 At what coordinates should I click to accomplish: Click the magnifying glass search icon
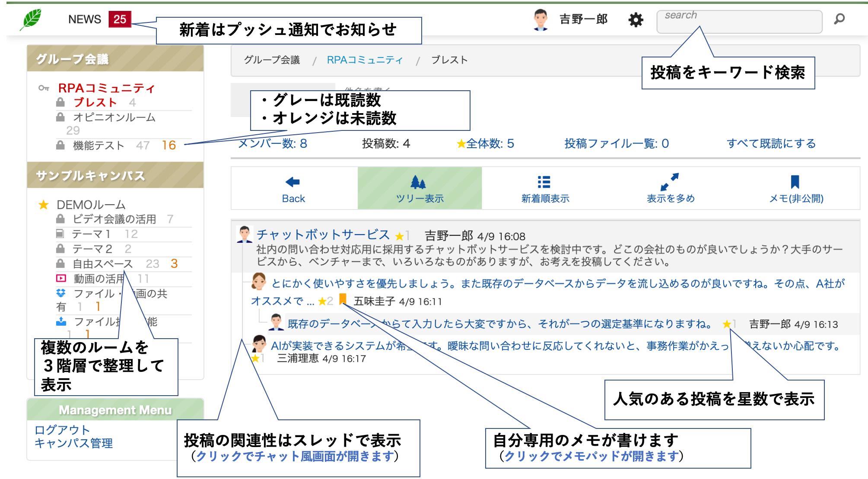(839, 19)
